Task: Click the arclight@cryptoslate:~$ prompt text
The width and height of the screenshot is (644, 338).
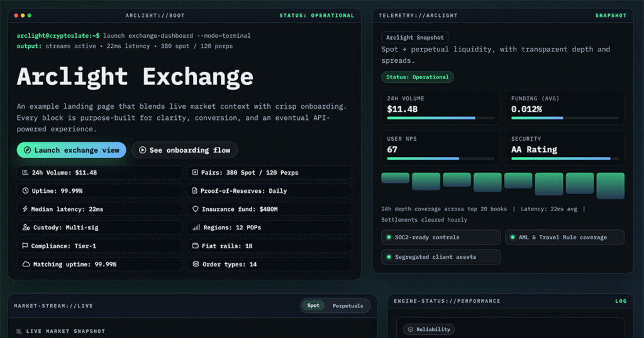Action: coord(58,36)
